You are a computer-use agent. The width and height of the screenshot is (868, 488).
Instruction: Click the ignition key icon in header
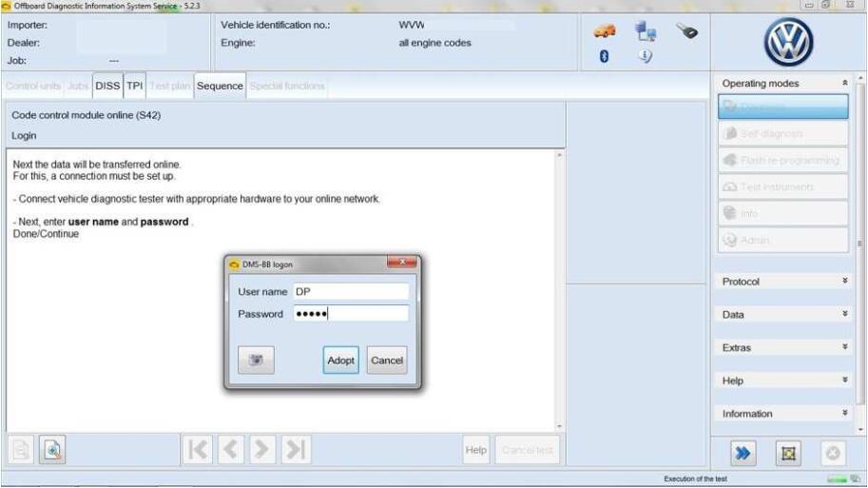687,31
